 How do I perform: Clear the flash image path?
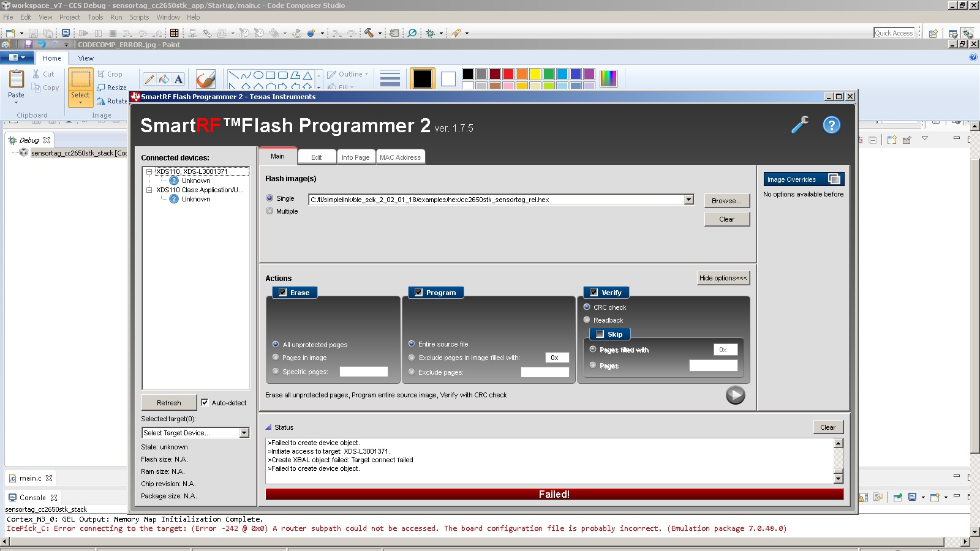click(x=727, y=219)
